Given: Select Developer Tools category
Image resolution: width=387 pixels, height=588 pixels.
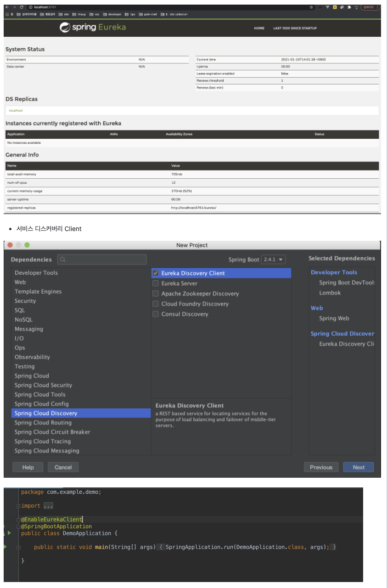Looking at the screenshot, I should pyautogui.click(x=36, y=273).
